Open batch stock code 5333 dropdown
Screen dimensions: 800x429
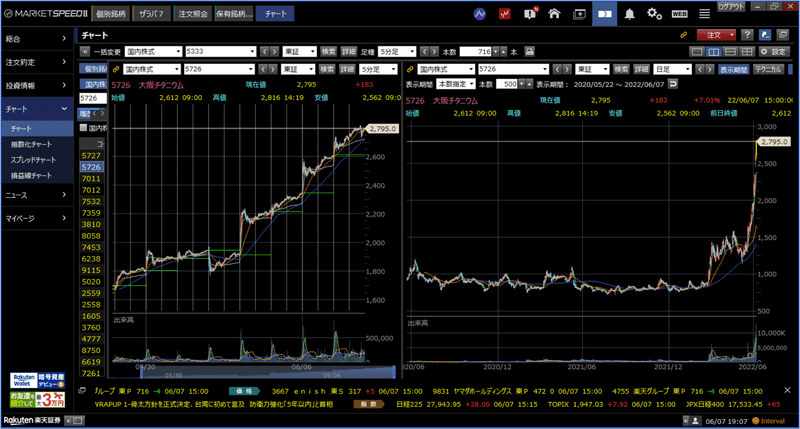(x=220, y=52)
